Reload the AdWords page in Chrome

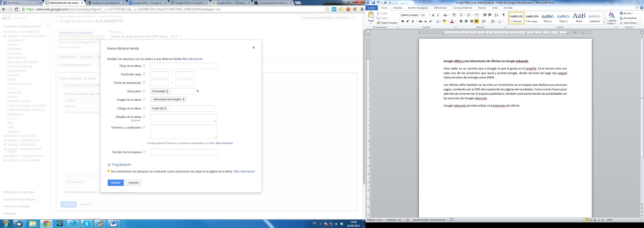pyautogui.click(x=17, y=10)
